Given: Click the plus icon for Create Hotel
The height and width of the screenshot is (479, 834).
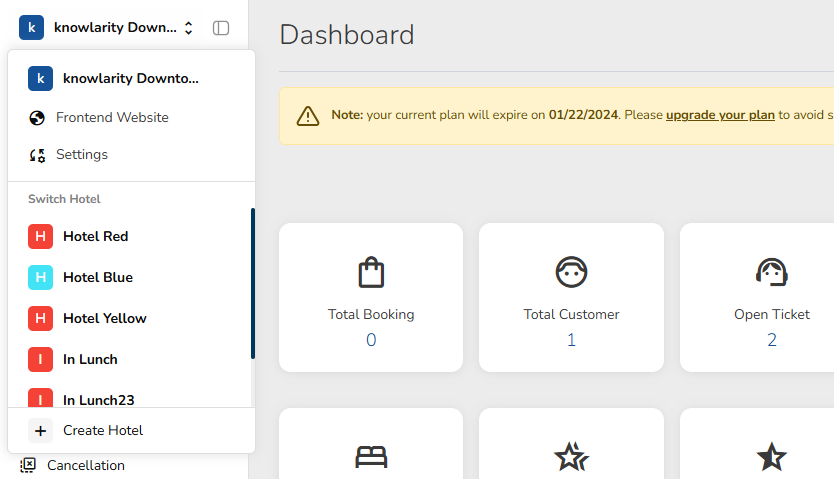Looking at the screenshot, I should click(x=40, y=431).
